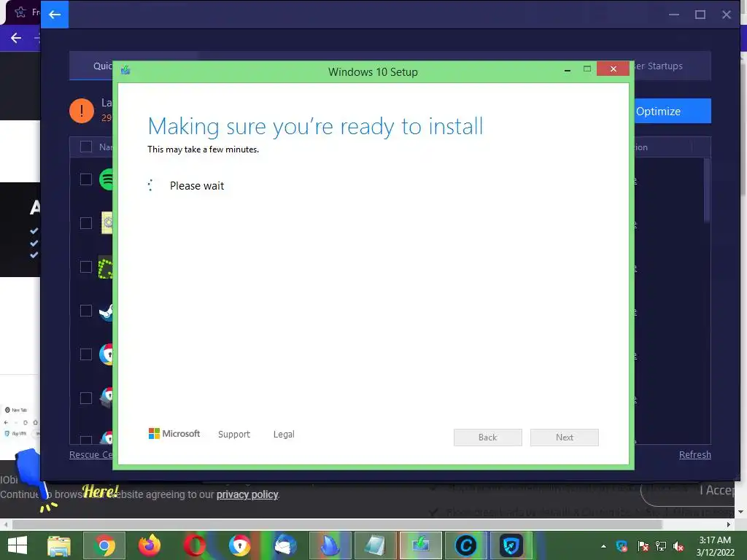
Task: Click the Back button in setup
Action: [488, 437]
